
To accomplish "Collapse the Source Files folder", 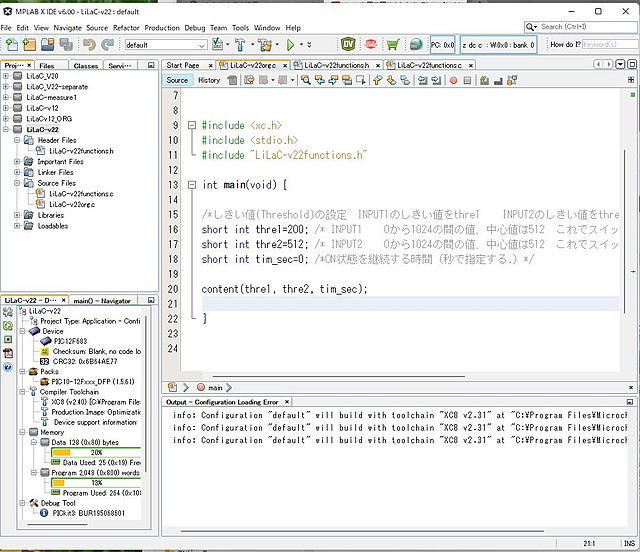I will tap(17, 183).
